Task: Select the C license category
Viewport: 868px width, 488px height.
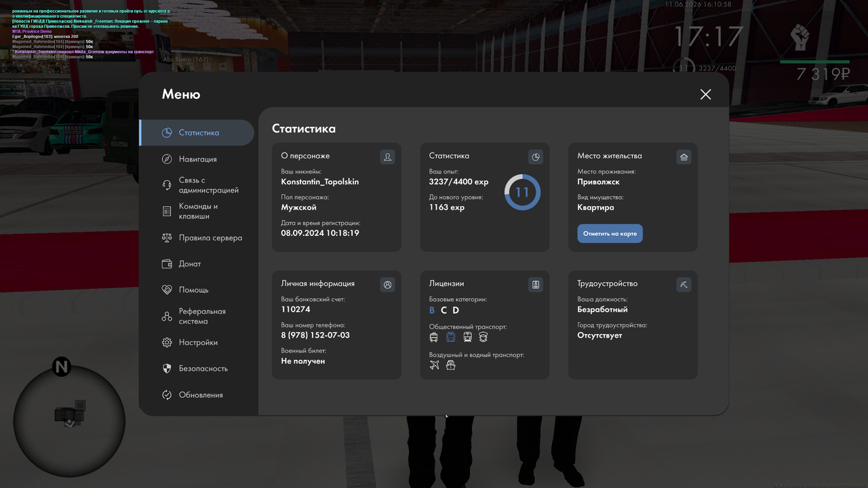Action: coord(444,310)
